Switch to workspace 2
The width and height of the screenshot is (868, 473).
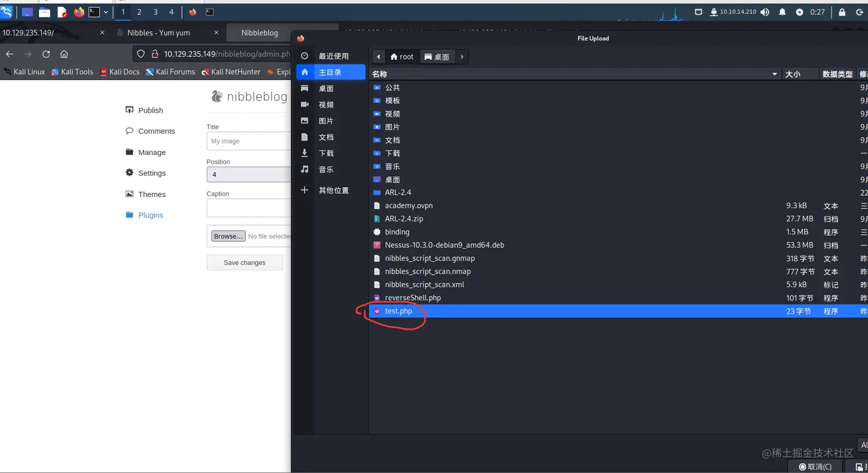click(x=139, y=12)
